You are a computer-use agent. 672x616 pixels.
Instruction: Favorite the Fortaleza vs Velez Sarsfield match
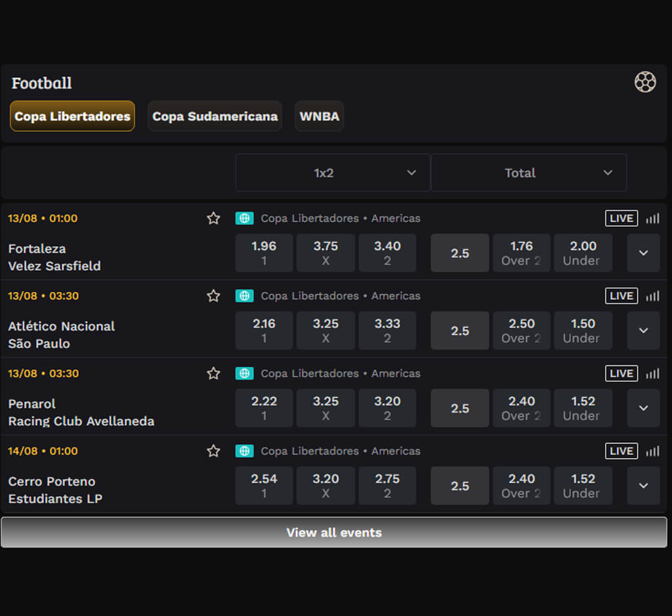[x=213, y=218]
